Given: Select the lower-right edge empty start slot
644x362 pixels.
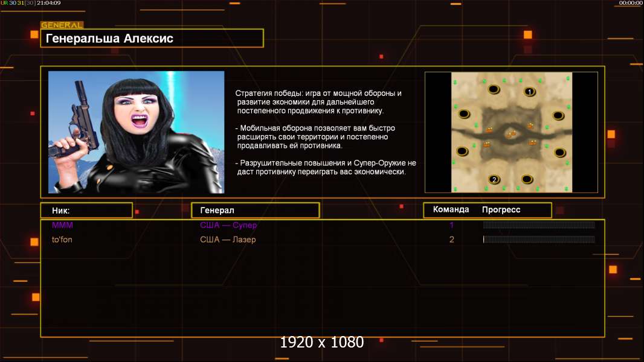Looking at the screenshot, I should (x=560, y=153).
